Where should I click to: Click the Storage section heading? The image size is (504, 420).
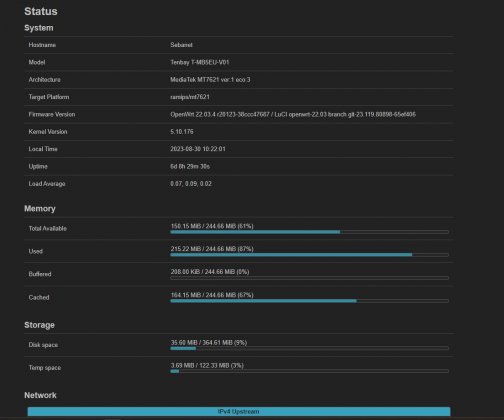pyautogui.click(x=39, y=325)
